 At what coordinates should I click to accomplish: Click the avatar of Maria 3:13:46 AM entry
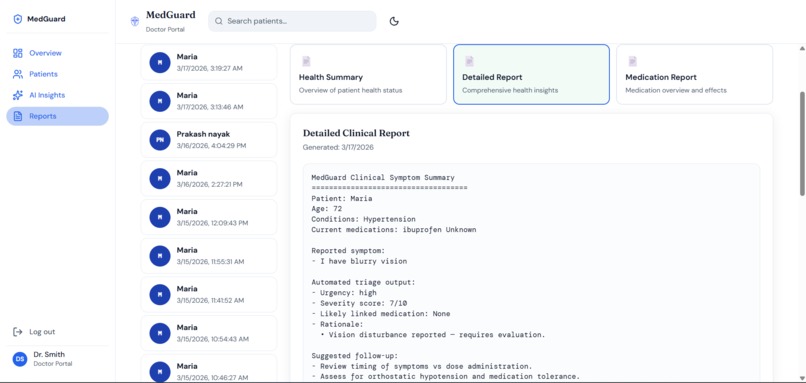(160, 101)
